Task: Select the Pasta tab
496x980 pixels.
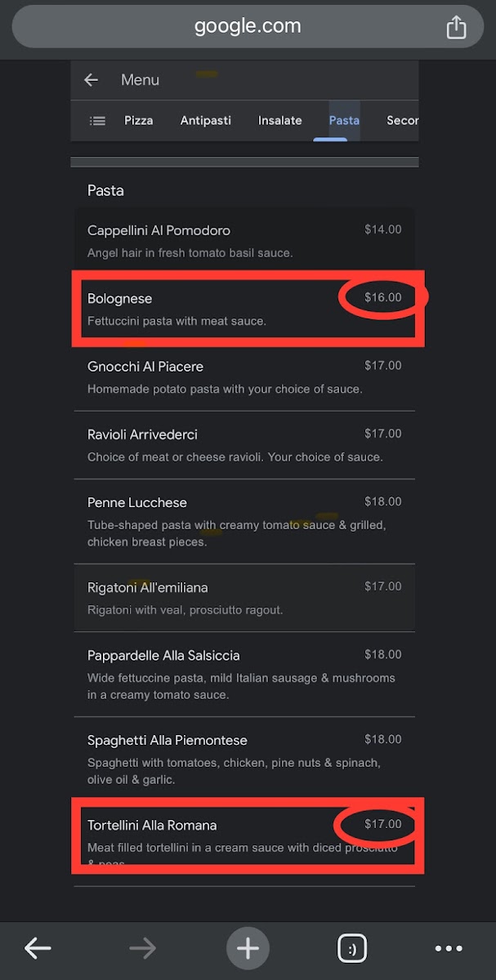Action: click(343, 120)
